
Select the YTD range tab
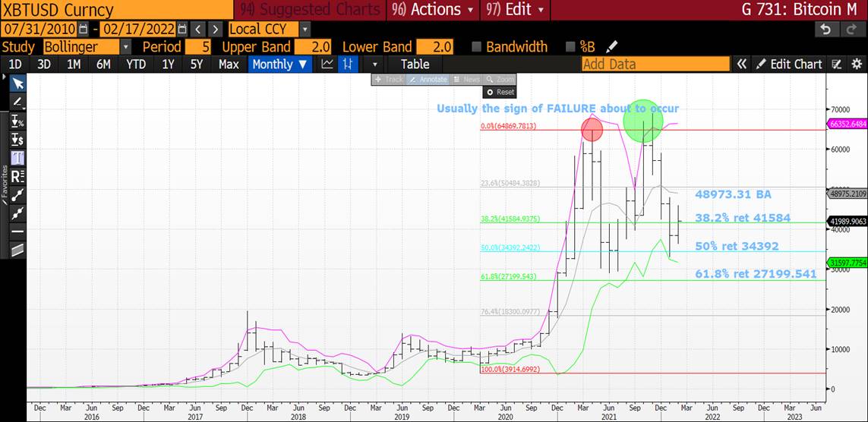click(x=136, y=65)
